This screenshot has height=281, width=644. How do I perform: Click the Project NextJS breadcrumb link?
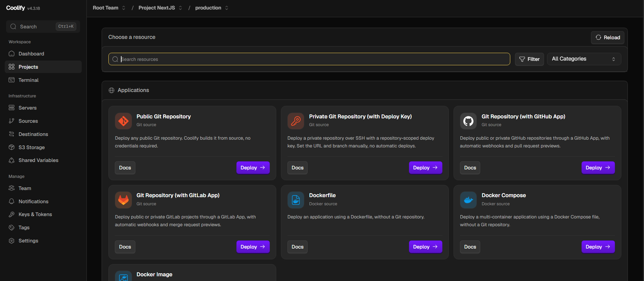[x=157, y=8]
